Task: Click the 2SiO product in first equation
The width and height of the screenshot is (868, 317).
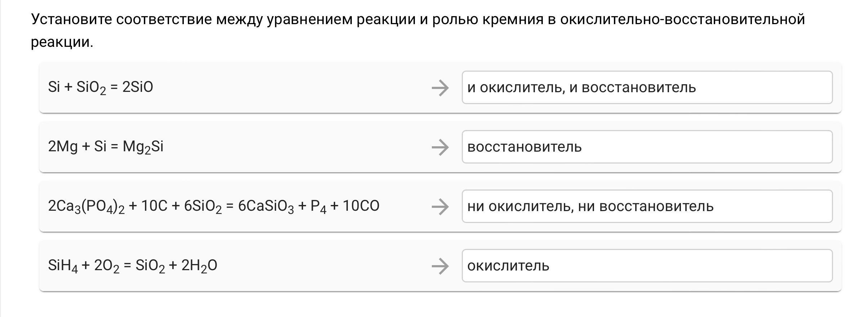Action: pyautogui.click(x=138, y=87)
